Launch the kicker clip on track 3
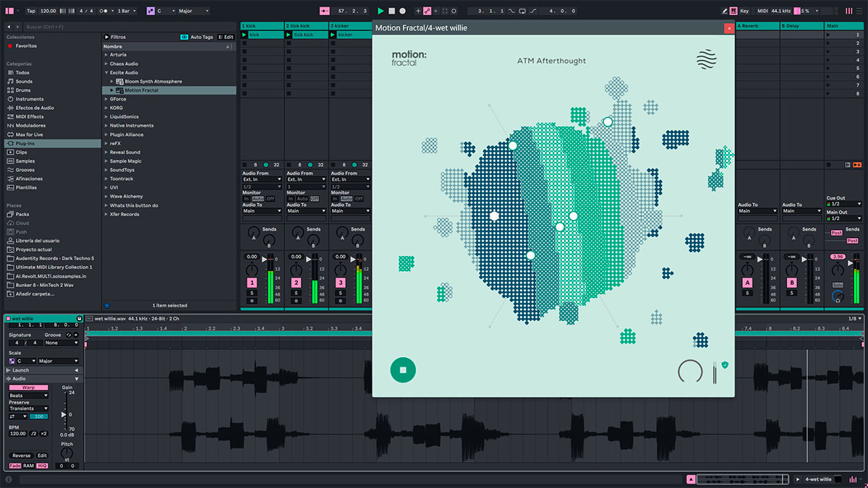Screen dimensions: 868x488 click(x=333, y=35)
